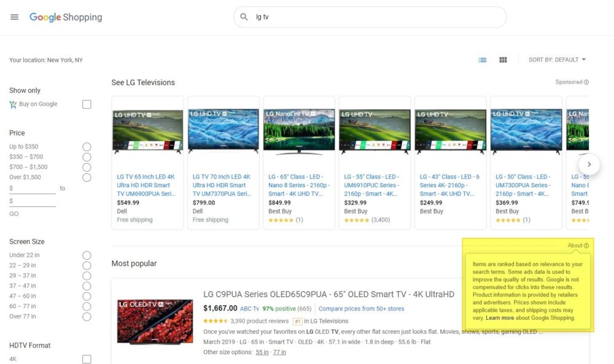
Task: Click the Sponsored label
Action: (569, 82)
